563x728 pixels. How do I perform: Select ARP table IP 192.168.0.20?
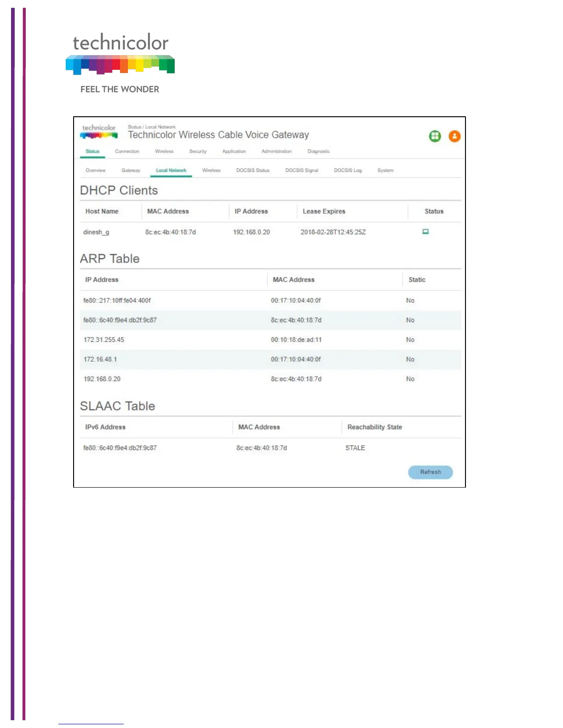pos(102,379)
